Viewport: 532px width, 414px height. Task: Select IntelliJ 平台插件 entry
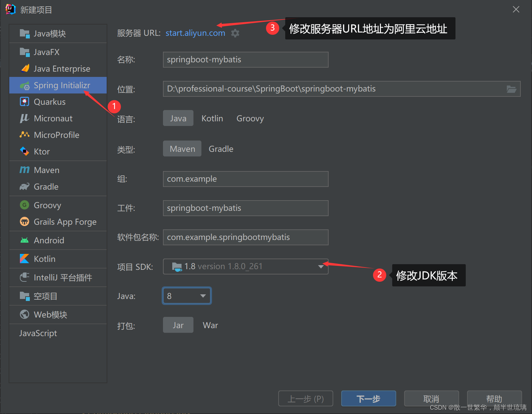pos(58,277)
